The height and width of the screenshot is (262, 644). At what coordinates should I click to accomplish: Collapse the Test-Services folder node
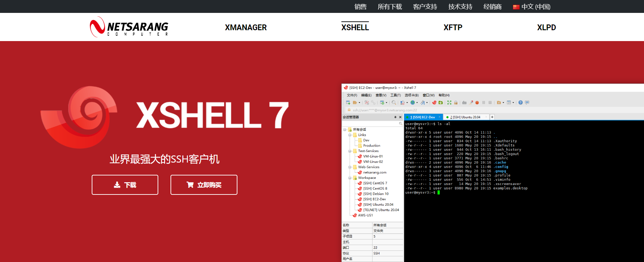pyautogui.click(x=350, y=151)
